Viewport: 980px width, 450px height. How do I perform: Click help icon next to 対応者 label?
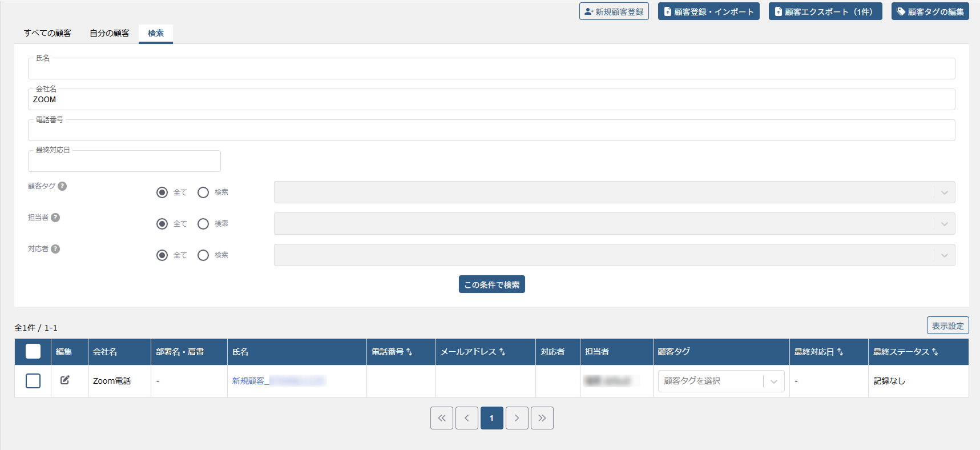pos(55,249)
